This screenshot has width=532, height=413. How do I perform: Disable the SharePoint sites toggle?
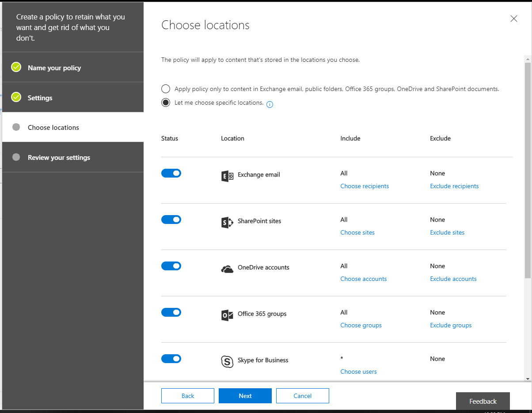(171, 220)
